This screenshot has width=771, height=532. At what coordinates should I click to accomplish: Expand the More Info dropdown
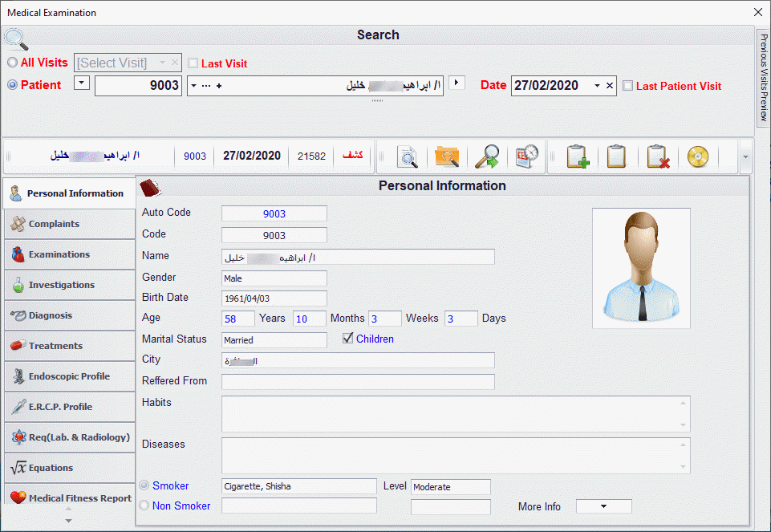point(603,506)
